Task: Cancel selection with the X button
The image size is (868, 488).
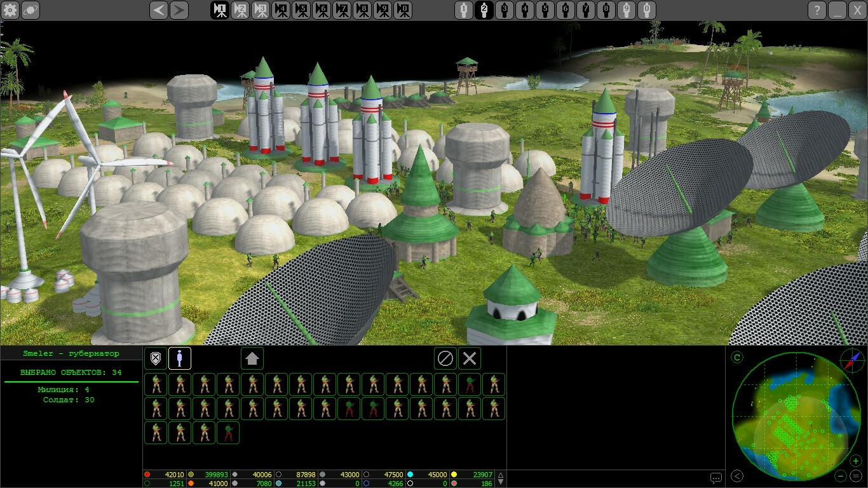Action: pyautogui.click(x=470, y=358)
